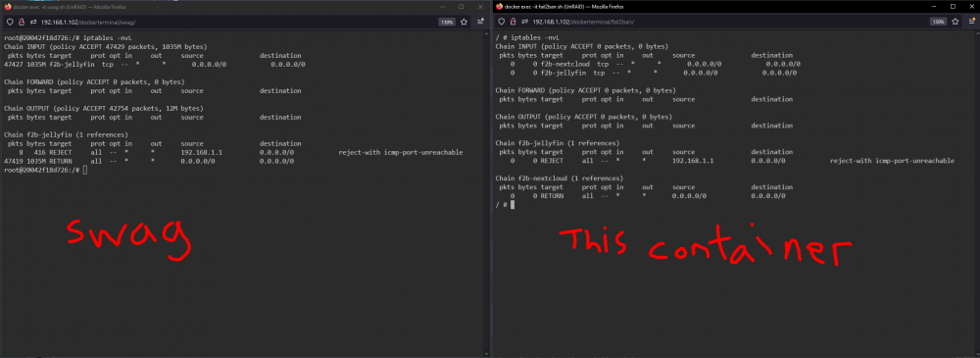Click the f2b-jellyfin tcp row in fail2ban window
The height and width of the screenshot is (358, 980).
pyautogui.click(x=653, y=73)
